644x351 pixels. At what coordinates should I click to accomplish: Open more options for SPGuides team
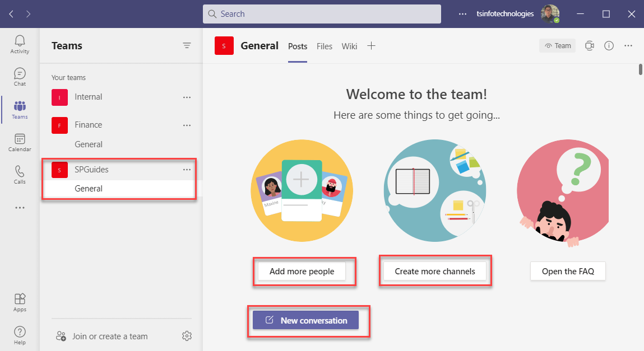pyautogui.click(x=187, y=170)
